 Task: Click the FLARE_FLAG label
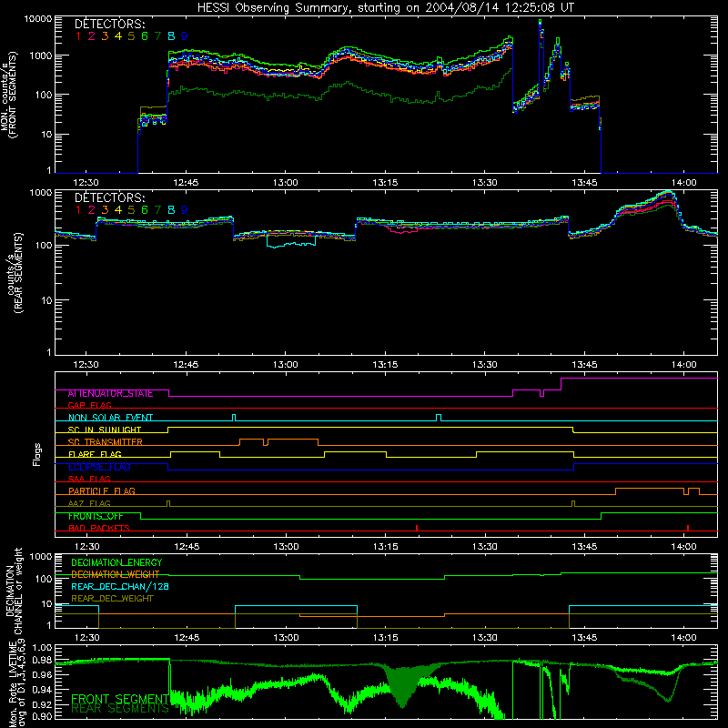(95, 454)
